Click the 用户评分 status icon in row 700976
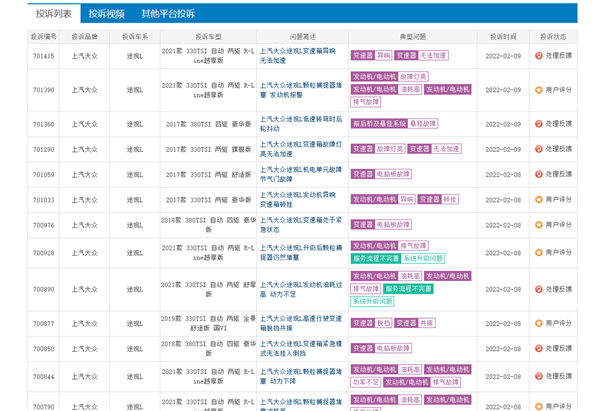This screenshot has height=411, width=600. tap(539, 225)
